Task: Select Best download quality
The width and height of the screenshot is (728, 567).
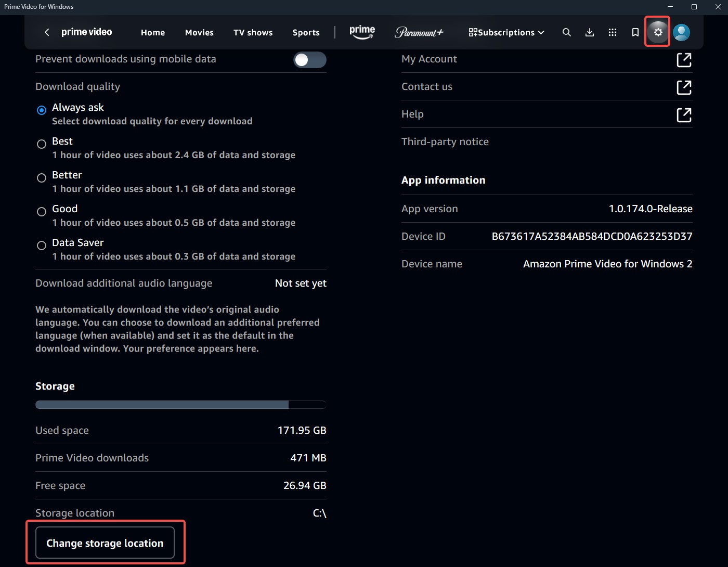Action: (x=42, y=144)
